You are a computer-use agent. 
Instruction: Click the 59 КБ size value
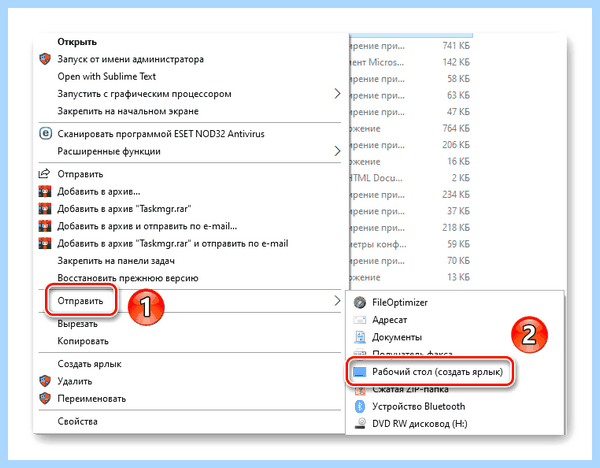(458, 244)
